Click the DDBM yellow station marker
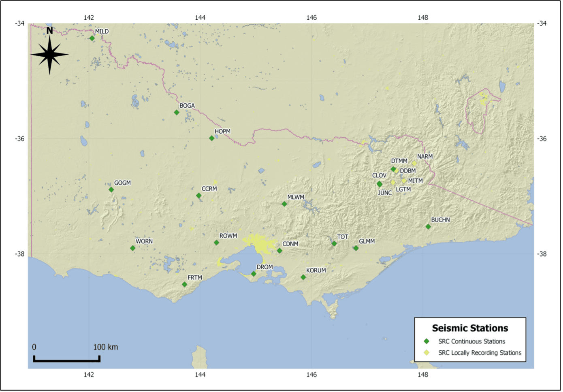This screenshot has height=392, width=563. (x=397, y=171)
